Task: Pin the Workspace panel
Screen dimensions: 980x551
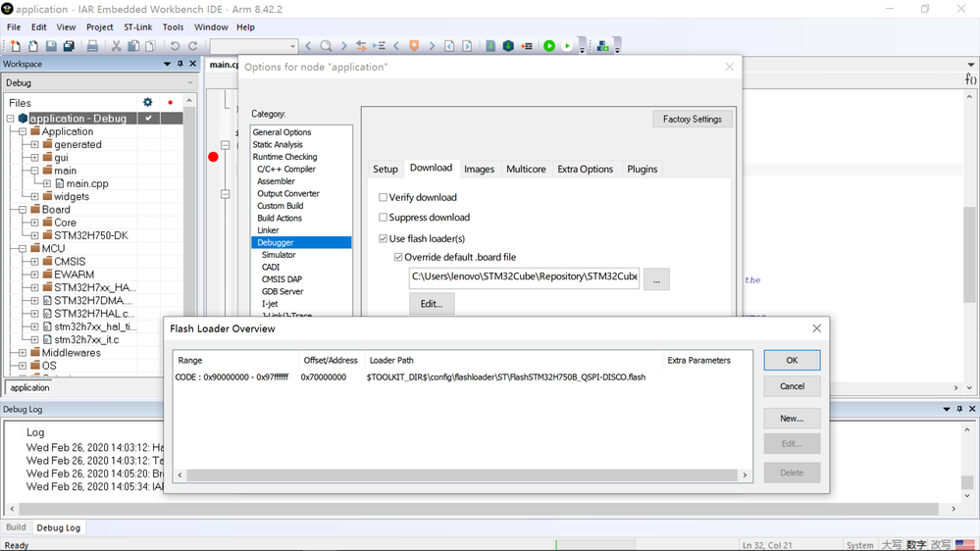Action: 180,64
